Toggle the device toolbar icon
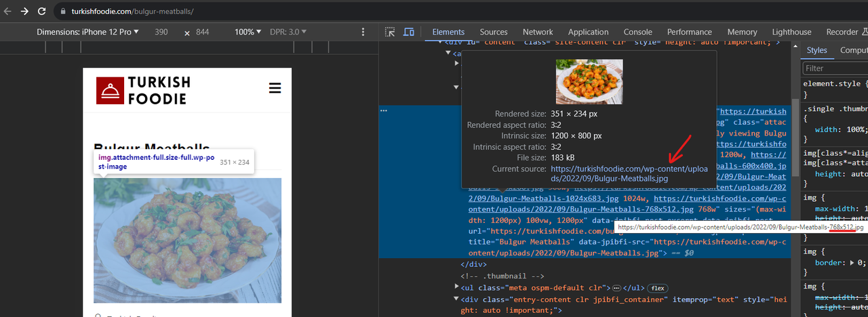 click(409, 32)
